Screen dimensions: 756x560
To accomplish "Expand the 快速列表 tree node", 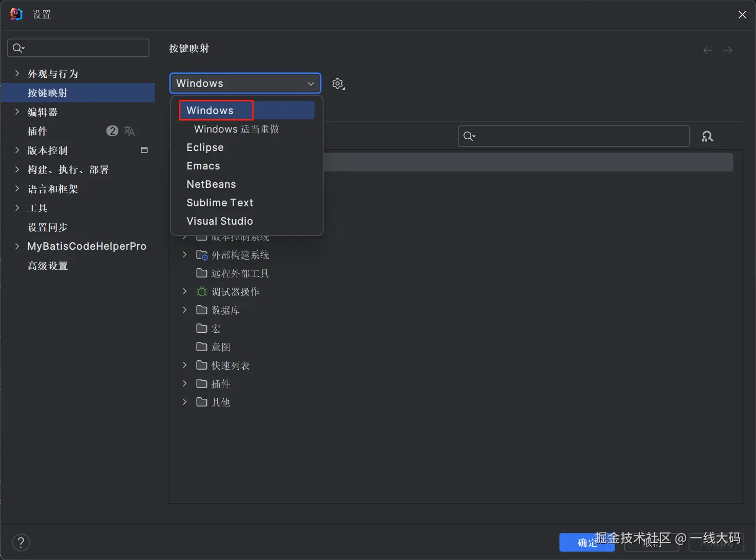I will coord(185,365).
